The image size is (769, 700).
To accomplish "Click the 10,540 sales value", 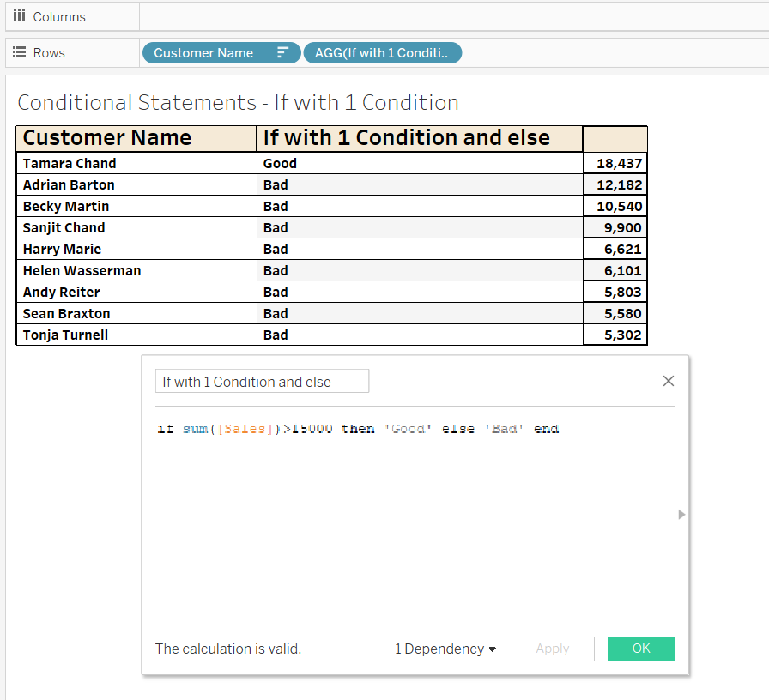I will point(619,207).
